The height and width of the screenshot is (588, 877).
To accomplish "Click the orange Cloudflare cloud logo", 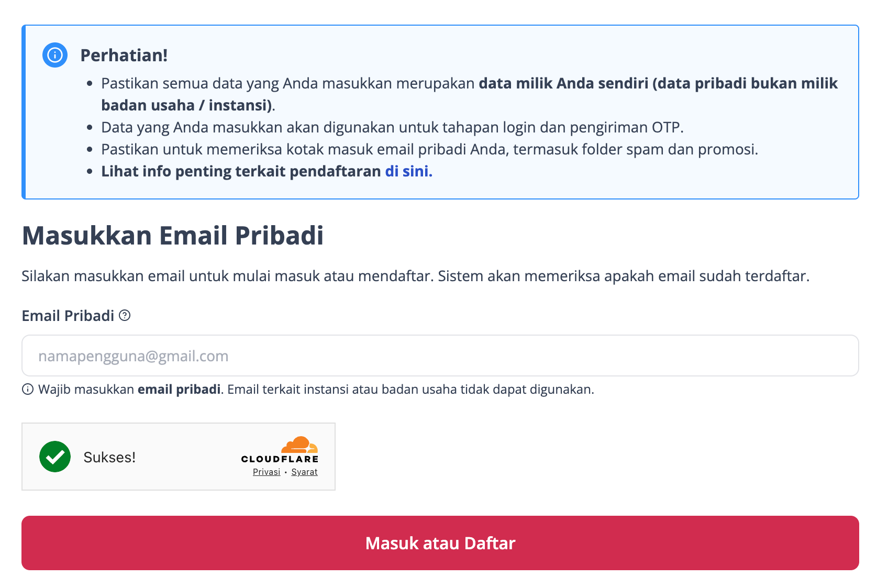I will pyautogui.click(x=299, y=445).
